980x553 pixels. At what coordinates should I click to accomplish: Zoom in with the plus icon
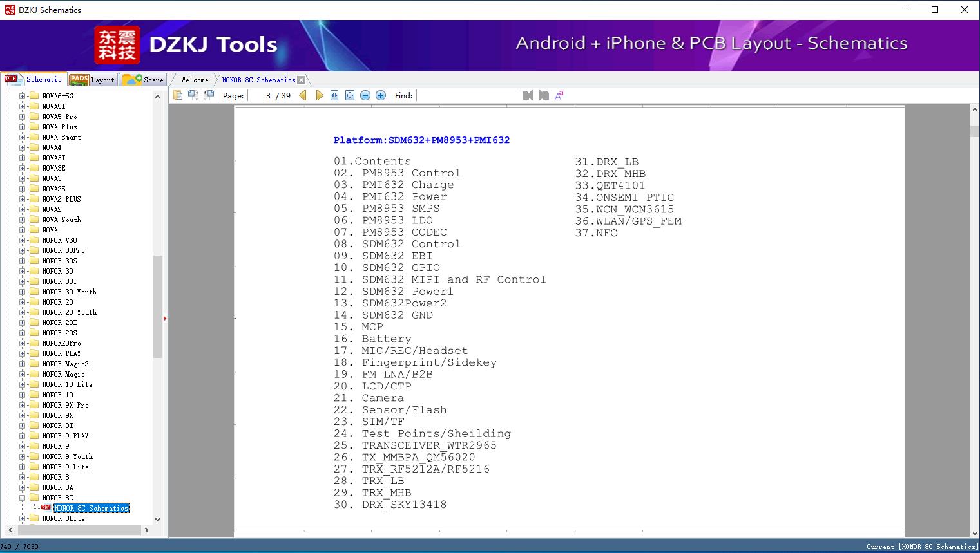pos(381,95)
